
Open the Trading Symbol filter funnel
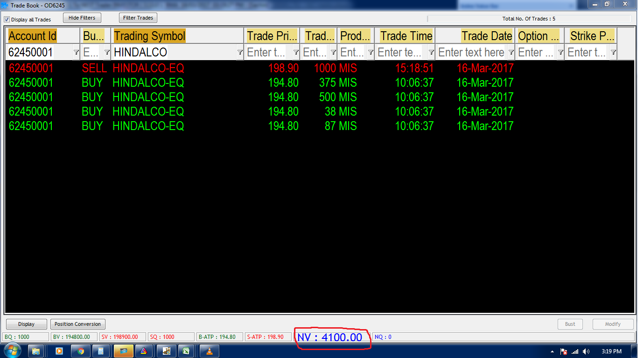[x=240, y=52]
